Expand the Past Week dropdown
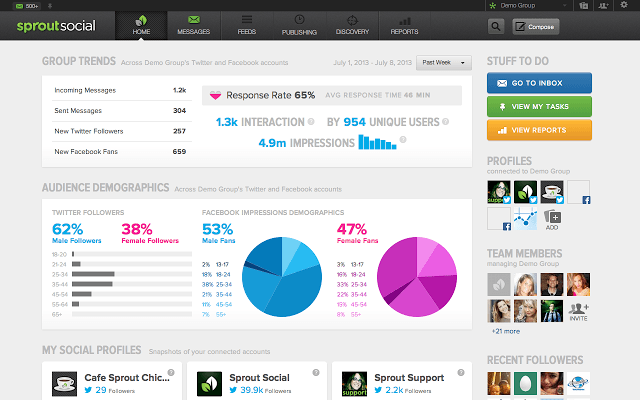 click(x=444, y=63)
